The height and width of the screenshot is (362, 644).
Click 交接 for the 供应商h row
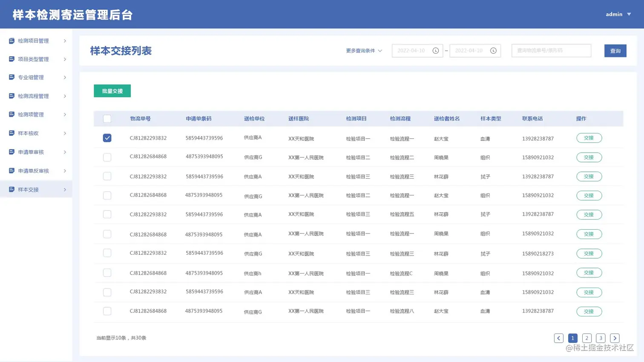589,273
